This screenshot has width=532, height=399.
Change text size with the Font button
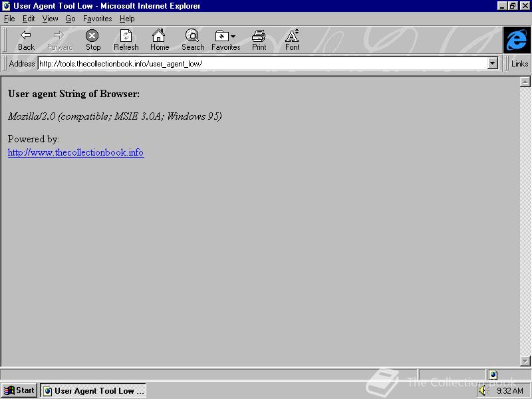tap(292, 40)
